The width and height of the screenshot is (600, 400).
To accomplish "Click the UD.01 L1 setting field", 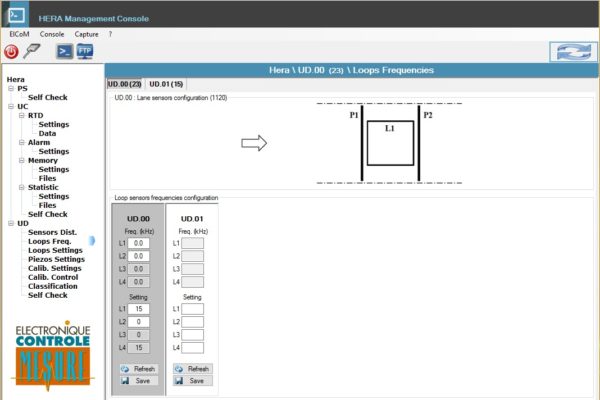I will (192, 309).
